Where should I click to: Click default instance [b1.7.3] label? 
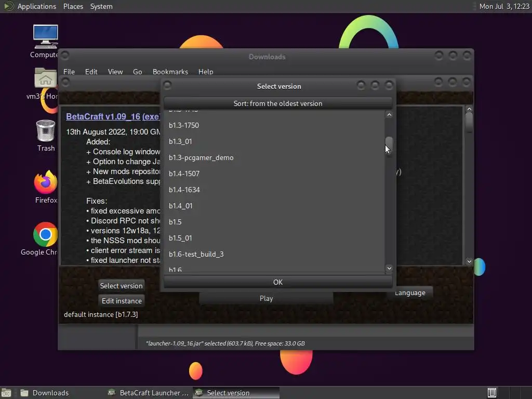click(x=101, y=314)
